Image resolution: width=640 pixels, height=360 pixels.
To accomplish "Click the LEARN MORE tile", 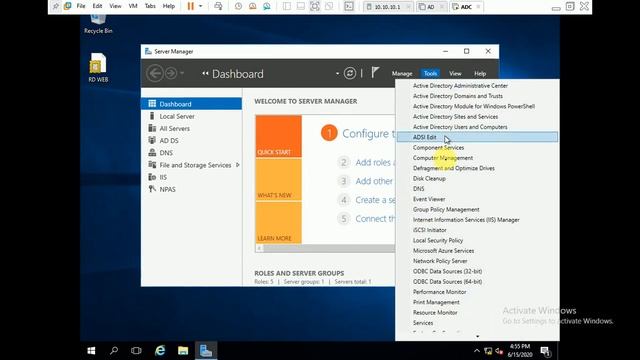I will tap(279, 222).
